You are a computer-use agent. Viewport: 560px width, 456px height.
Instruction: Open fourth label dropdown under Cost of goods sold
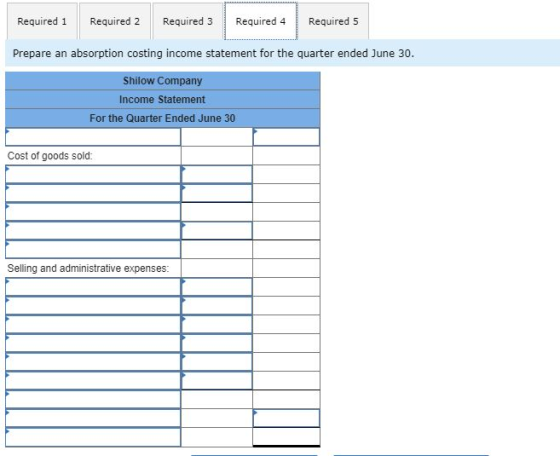(x=93, y=231)
